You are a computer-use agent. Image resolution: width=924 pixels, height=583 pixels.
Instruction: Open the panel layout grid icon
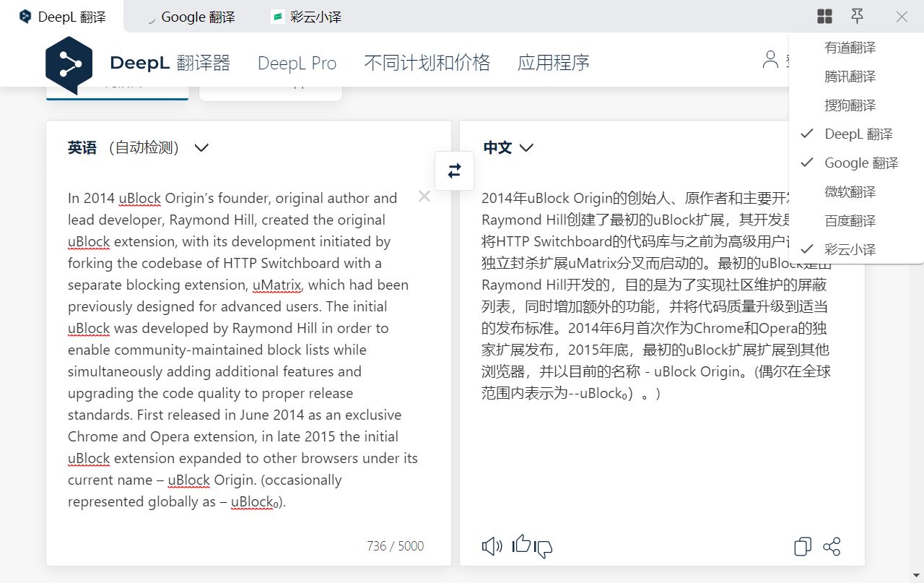(x=824, y=16)
